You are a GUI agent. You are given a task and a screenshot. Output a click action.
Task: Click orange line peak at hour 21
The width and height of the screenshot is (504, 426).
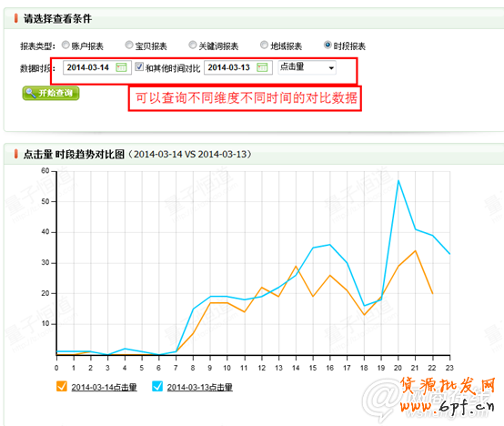415,251
